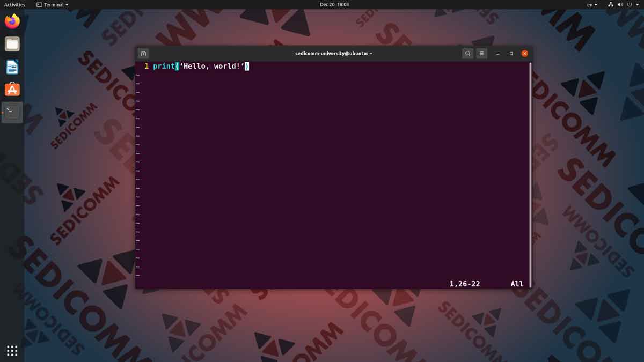Toggle Activities overview
The width and height of the screenshot is (644, 362).
(x=14, y=4)
